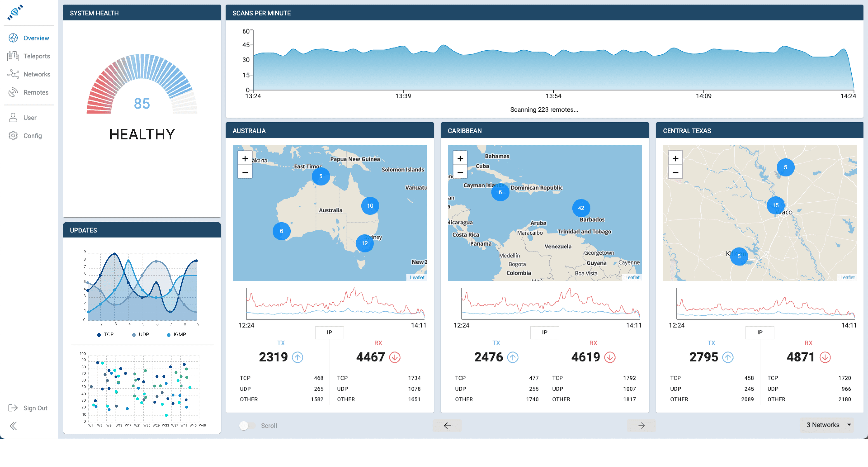Click the IP selector under Central Texas
The width and height of the screenshot is (868, 467).
coord(759,332)
